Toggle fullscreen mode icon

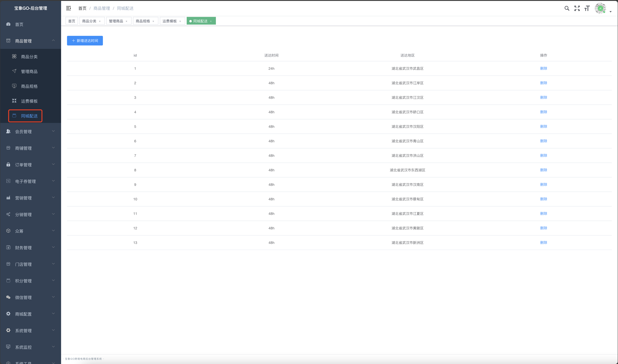coord(577,8)
